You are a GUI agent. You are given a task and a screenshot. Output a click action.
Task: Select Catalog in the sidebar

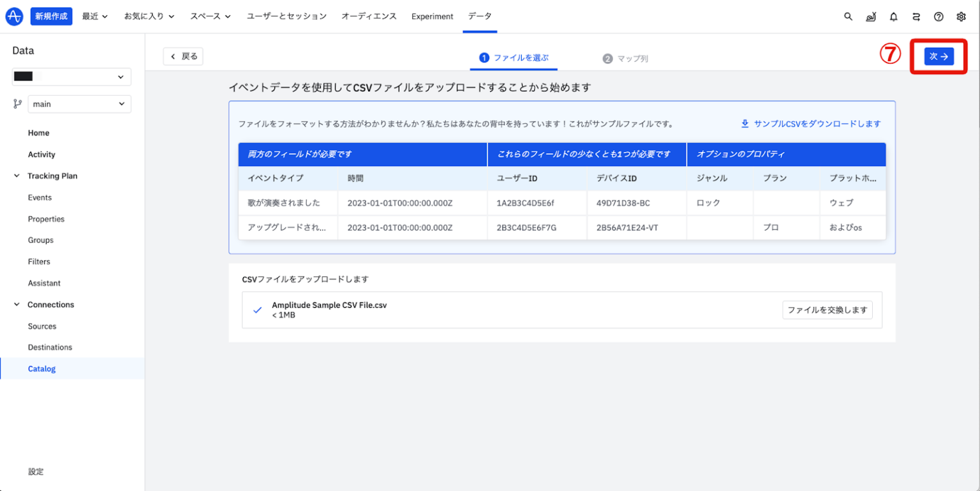tap(41, 368)
